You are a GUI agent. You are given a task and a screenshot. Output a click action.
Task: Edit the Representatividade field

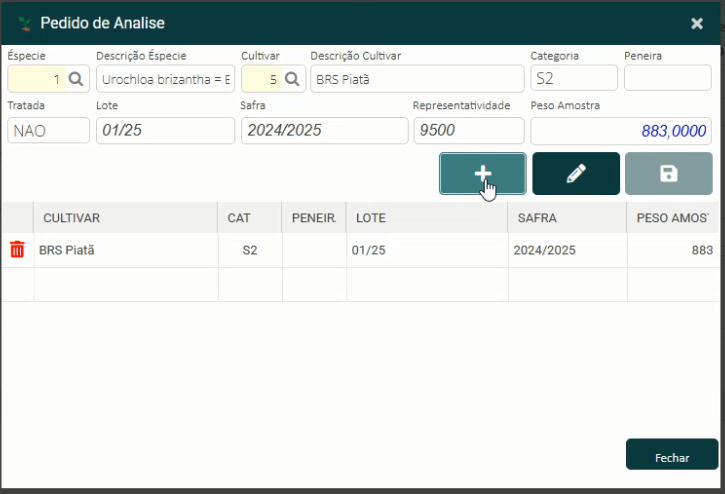pyautogui.click(x=468, y=131)
